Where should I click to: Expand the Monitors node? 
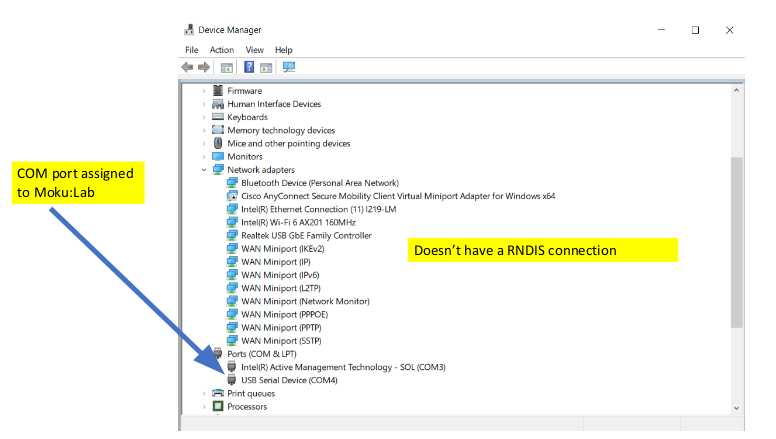(x=204, y=156)
